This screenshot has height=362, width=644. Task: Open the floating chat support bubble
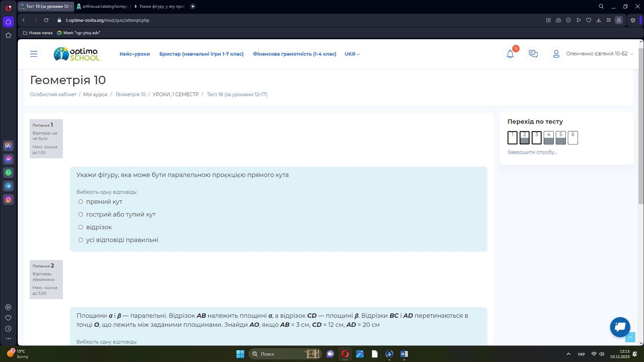coord(620,327)
